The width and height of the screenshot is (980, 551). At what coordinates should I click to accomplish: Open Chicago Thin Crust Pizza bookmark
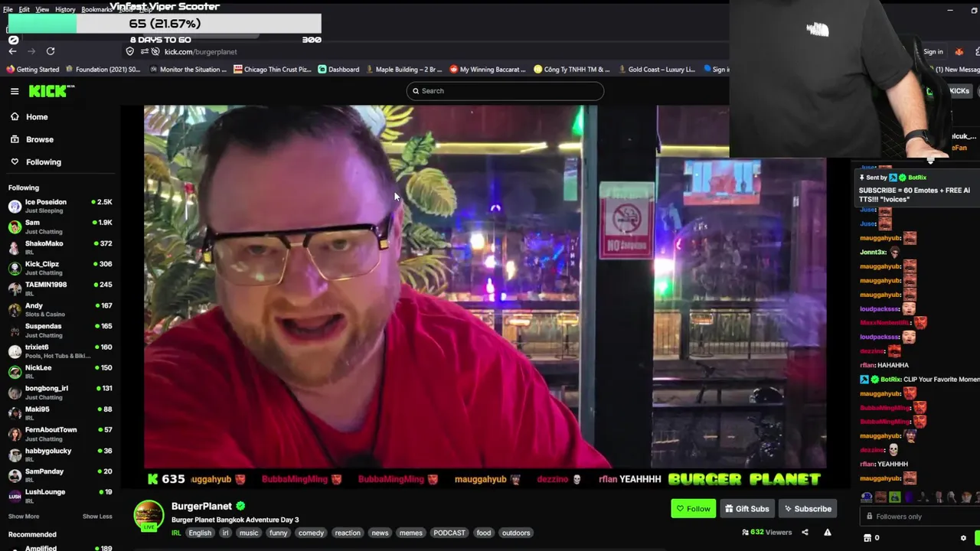click(272, 70)
